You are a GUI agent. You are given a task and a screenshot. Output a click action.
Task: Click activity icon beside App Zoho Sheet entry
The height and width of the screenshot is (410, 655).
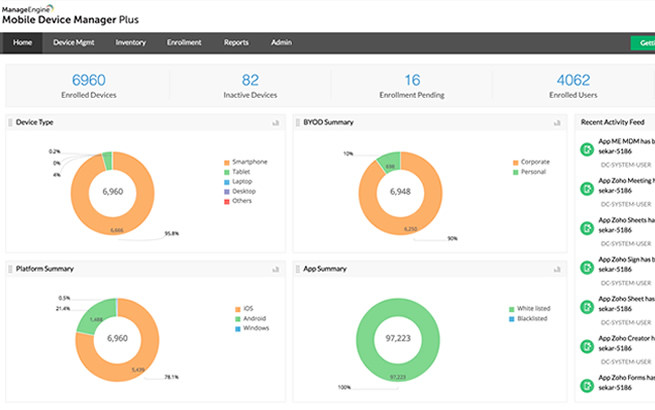tap(587, 307)
